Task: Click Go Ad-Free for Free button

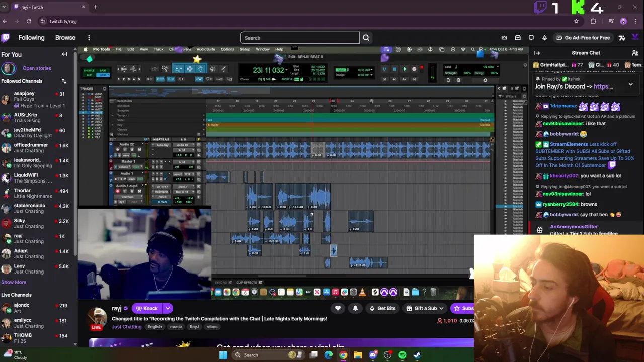Action: [x=583, y=38]
